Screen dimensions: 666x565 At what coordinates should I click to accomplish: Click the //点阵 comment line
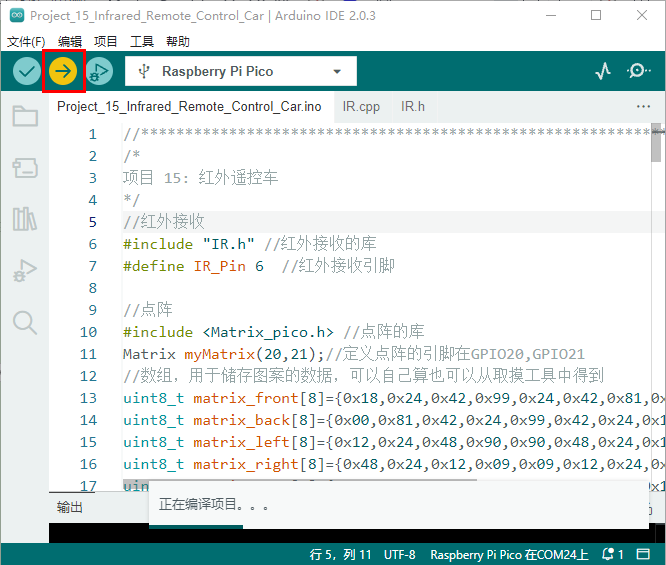pyautogui.click(x=148, y=310)
